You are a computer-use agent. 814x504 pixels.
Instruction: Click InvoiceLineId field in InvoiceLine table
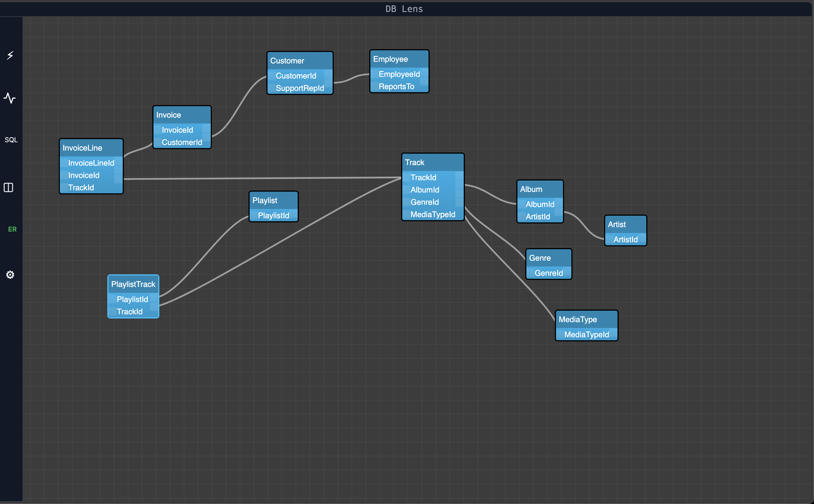pyautogui.click(x=91, y=163)
